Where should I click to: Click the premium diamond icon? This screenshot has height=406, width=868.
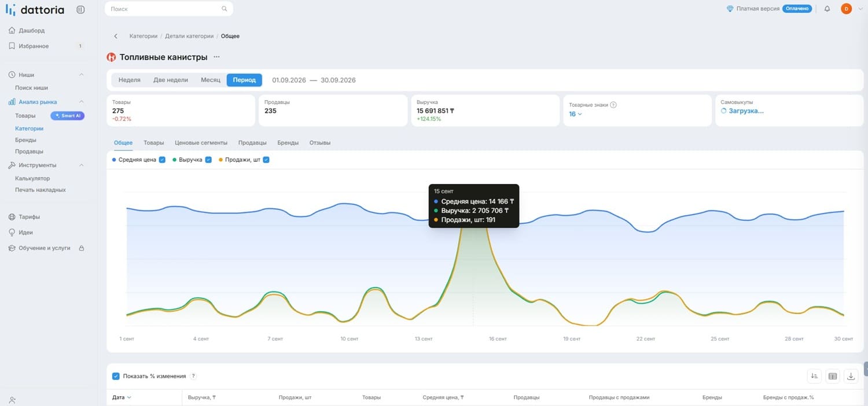730,9
